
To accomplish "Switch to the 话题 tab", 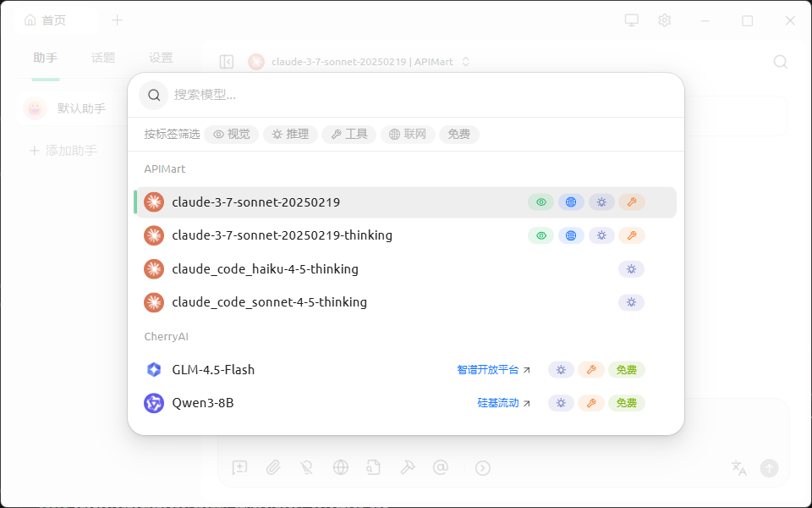I will 103,58.
